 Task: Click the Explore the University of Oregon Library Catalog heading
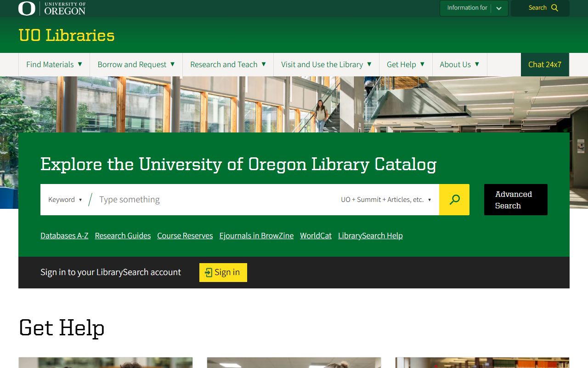click(238, 164)
